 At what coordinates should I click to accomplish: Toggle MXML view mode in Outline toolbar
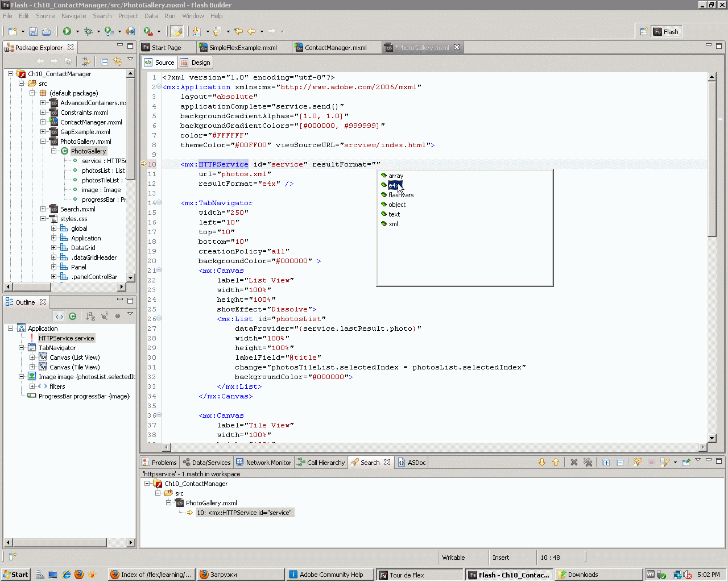pyautogui.click(x=59, y=316)
